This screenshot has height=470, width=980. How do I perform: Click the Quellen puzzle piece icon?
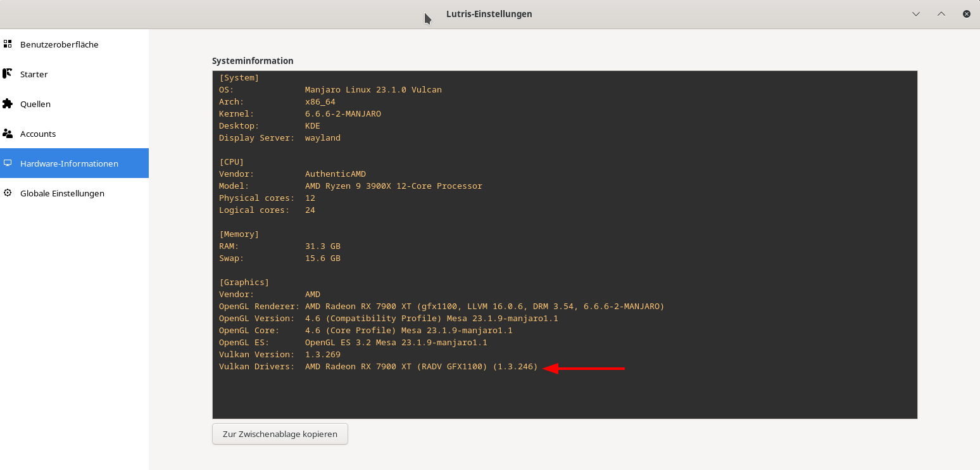[8, 103]
